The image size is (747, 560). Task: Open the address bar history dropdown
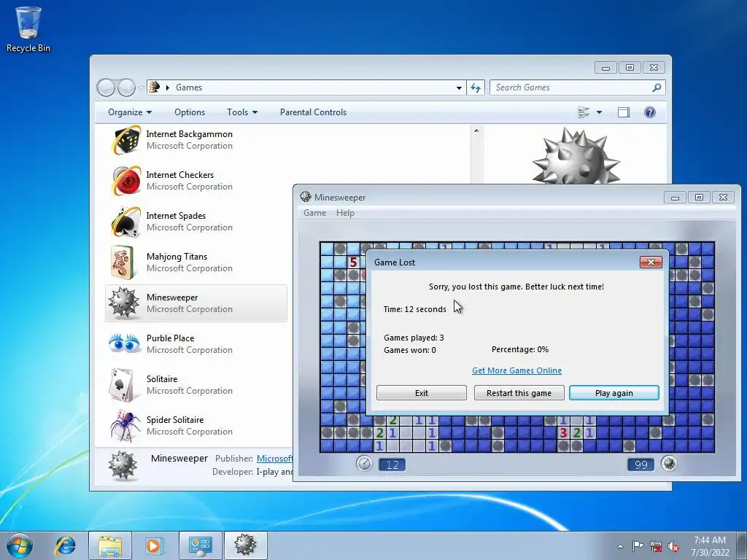tap(459, 87)
